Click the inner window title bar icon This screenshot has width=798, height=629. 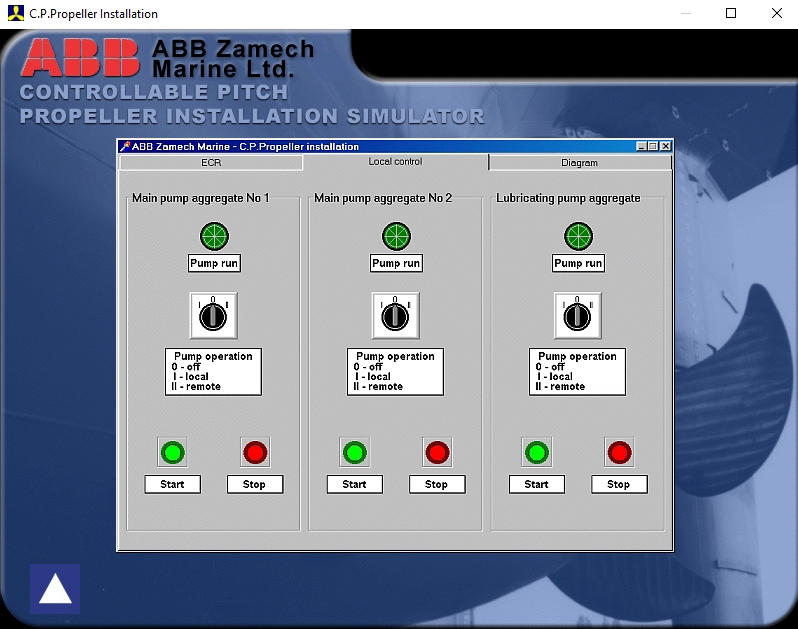pyautogui.click(x=124, y=147)
